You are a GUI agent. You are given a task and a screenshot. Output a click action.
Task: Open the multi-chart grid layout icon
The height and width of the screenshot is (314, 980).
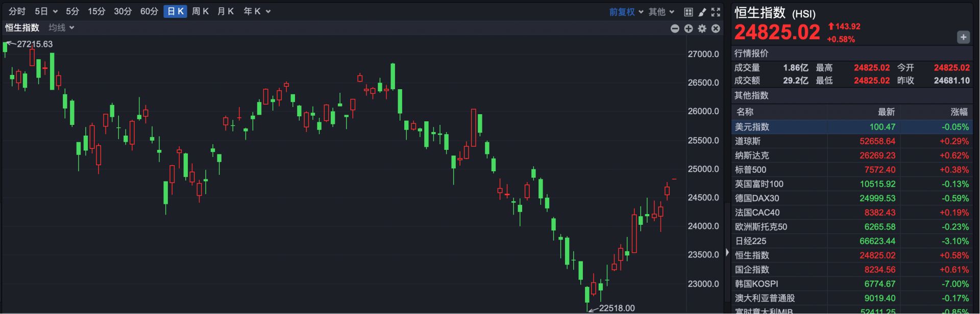tap(689, 12)
